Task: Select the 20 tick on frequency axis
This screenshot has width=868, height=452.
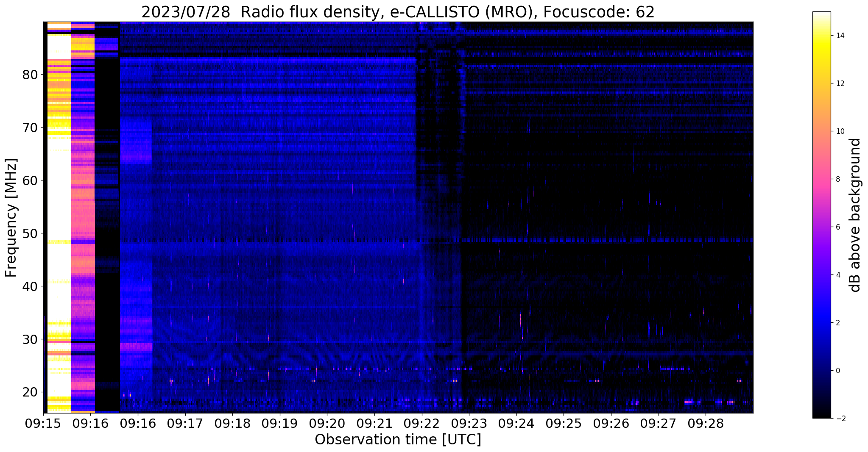Action: (30, 392)
